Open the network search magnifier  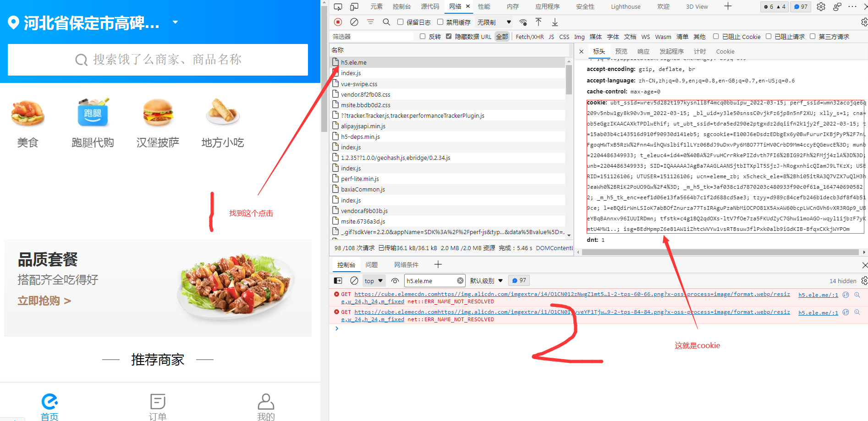click(x=386, y=22)
